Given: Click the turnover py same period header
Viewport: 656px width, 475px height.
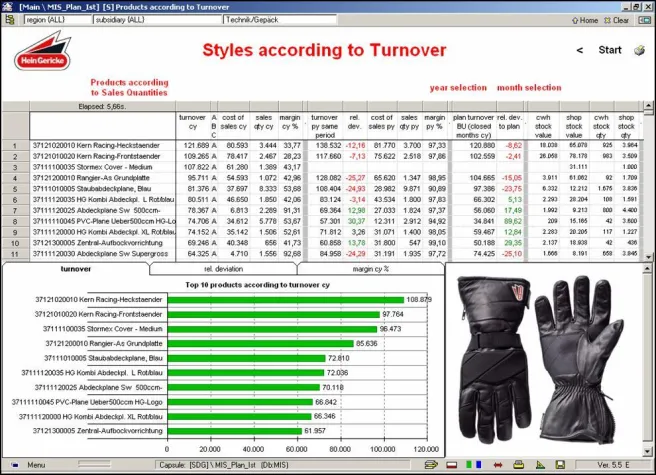Looking at the screenshot, I should coord(325,126).
